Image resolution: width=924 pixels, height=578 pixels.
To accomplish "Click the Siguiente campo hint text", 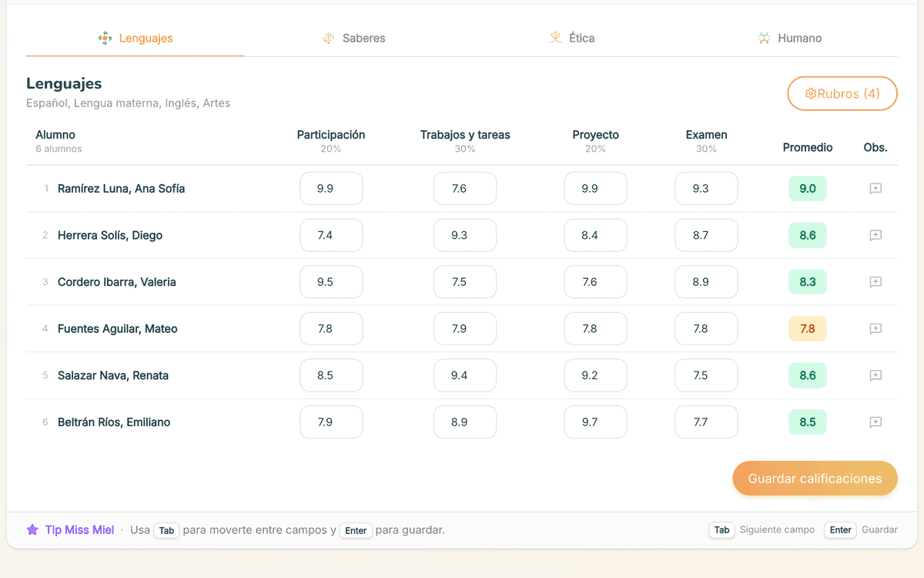I will (777, 530).
